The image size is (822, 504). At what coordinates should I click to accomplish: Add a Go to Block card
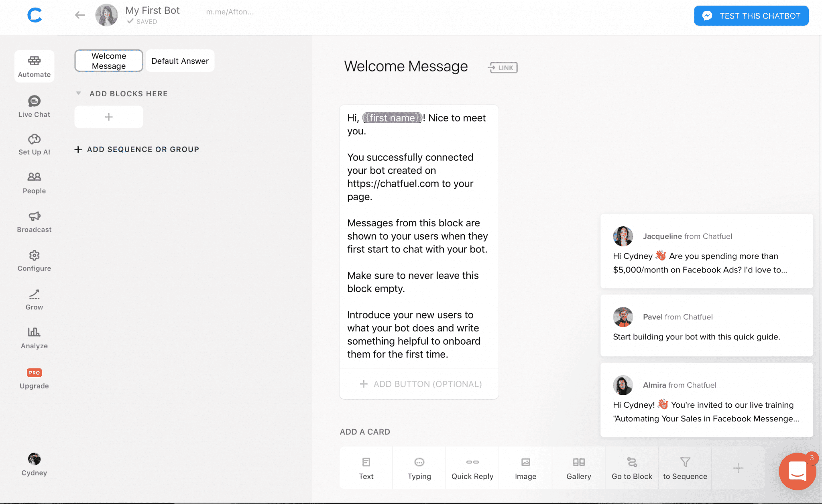[x=632, y=468]
